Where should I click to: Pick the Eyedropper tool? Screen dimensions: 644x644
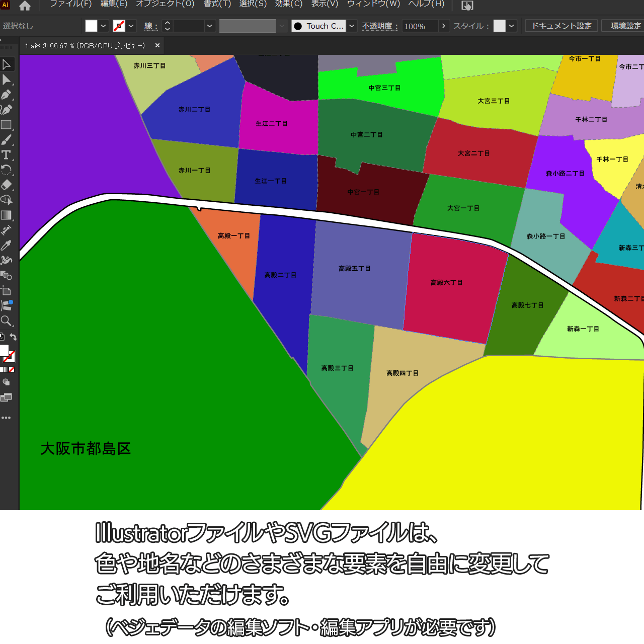click(7, 246)
